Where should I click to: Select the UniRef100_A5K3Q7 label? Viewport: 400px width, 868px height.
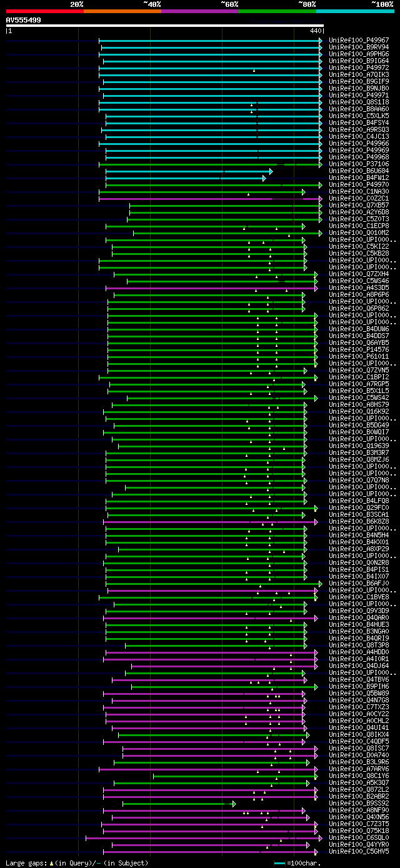click(x=359, y=782)
